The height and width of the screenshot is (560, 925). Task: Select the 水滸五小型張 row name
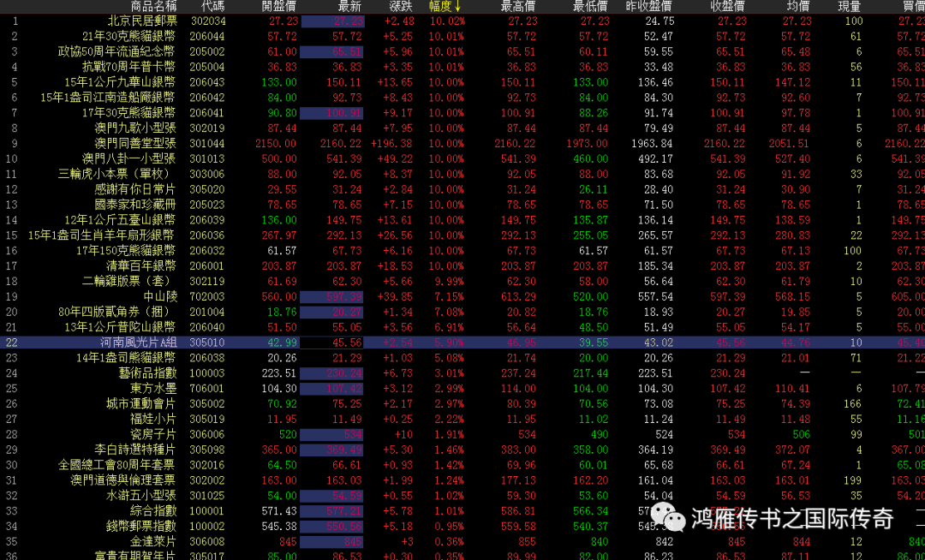tap(141, 496)
